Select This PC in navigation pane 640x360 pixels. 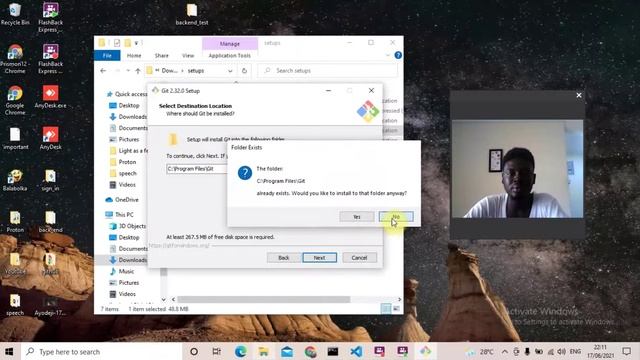(x=120, y=214)
